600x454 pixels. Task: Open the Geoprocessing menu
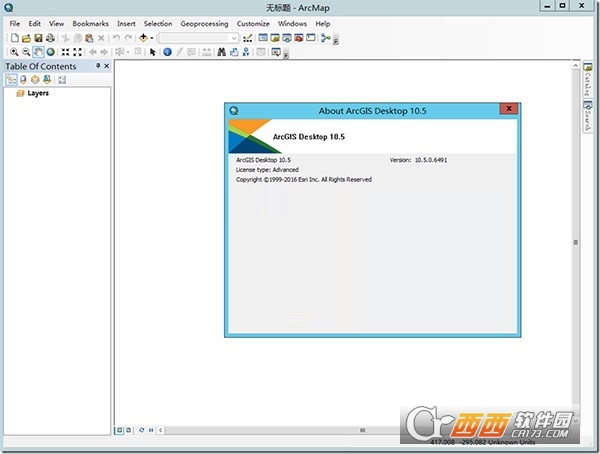click(204, 24)
